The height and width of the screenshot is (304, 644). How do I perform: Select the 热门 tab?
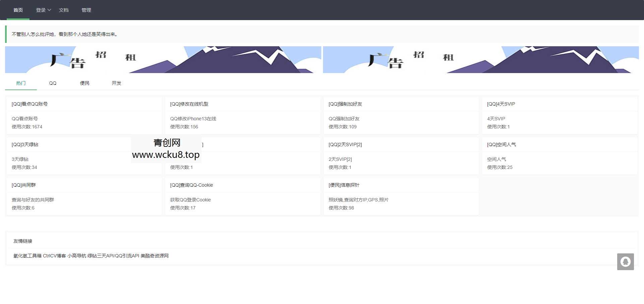point(21,83)
